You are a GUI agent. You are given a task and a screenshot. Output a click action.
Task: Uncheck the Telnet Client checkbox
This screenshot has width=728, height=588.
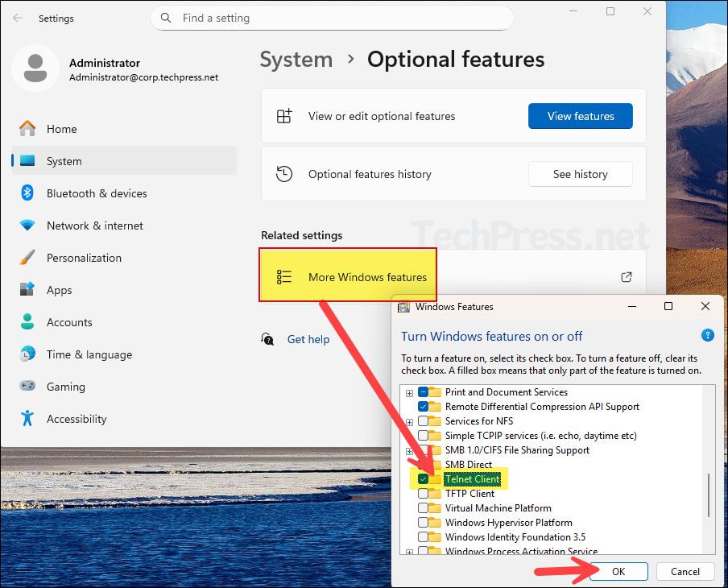coord(424,479)
